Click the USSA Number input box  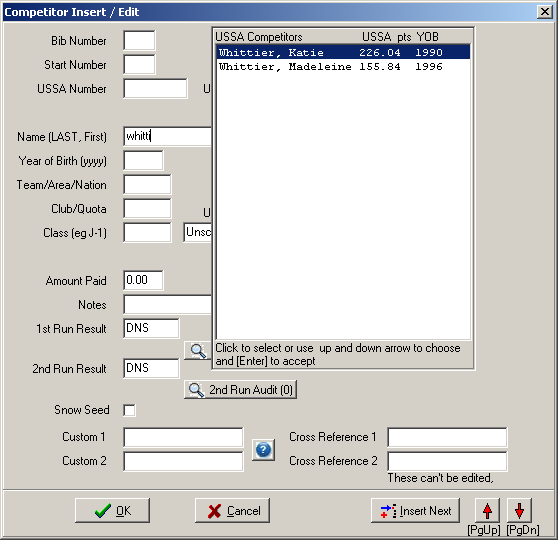pyautogui.click(x=155, y=89)
